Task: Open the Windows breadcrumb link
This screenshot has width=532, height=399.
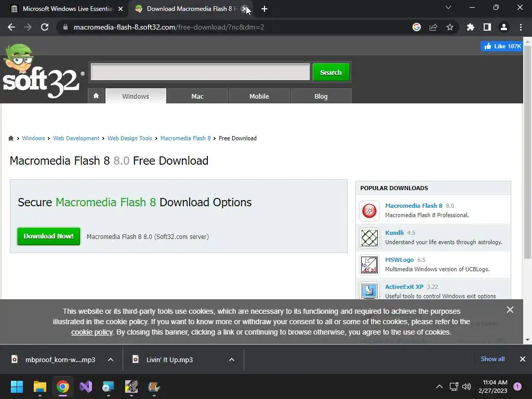Action: click(x=33, y=138)
